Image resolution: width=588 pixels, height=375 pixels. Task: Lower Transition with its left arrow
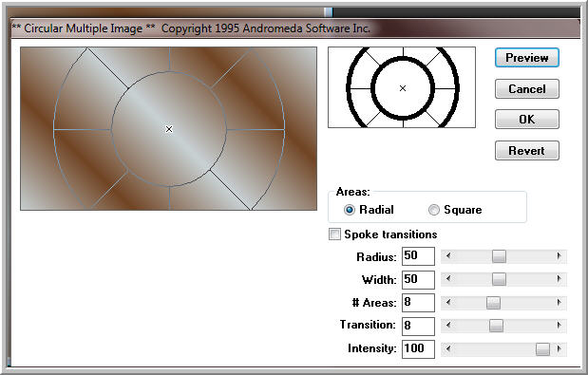tap(448, 326)
